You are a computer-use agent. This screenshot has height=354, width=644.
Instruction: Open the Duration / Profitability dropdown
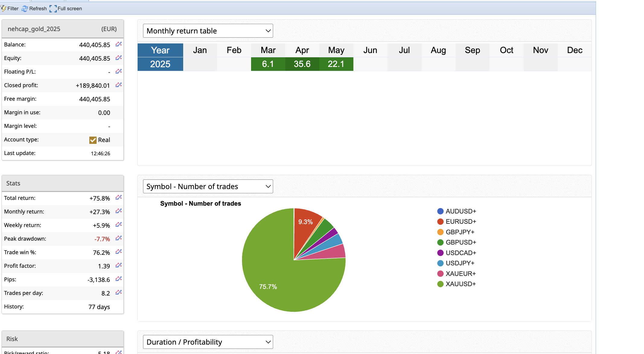click(x=208, y=342)
